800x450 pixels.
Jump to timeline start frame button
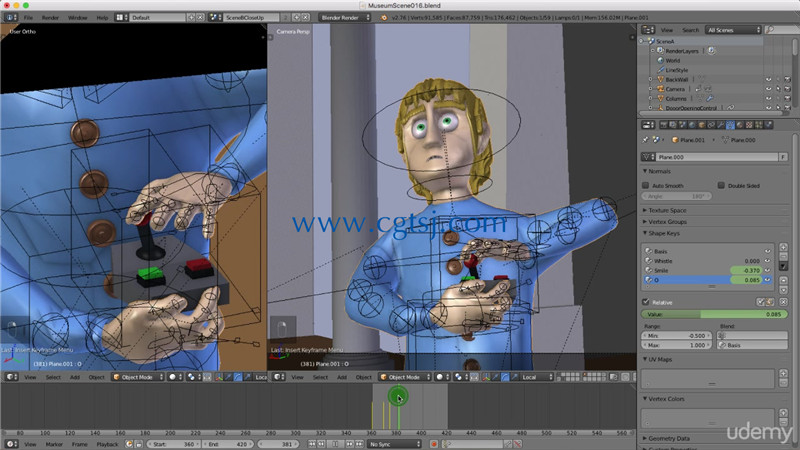312,444
